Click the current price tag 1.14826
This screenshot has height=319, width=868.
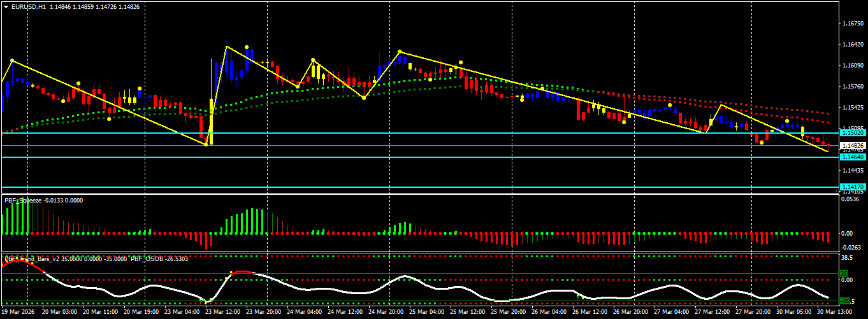tap(853, 146)
